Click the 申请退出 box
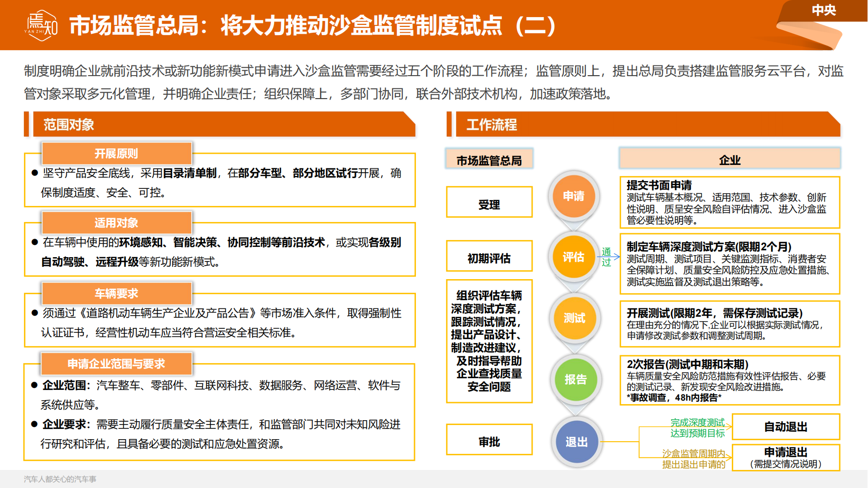This screenshot has height=488, width=868. tap(786, 457)
